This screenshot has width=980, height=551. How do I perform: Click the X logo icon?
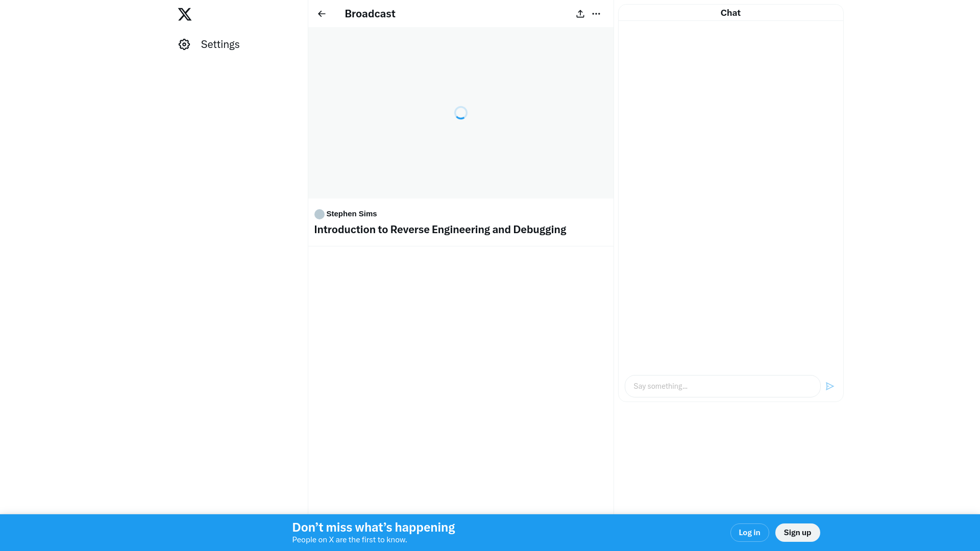pyautogui.click(x=184, y=14)
